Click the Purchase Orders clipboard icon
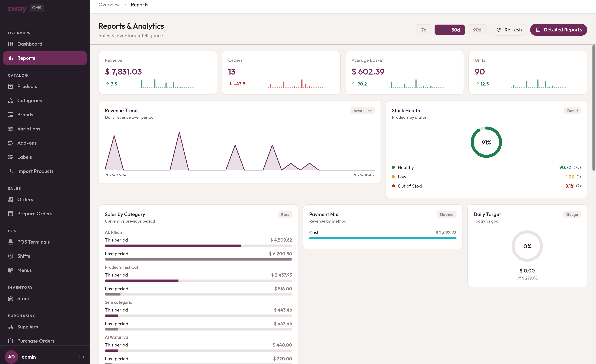This screenshot has height=364, width=596. 11,341
